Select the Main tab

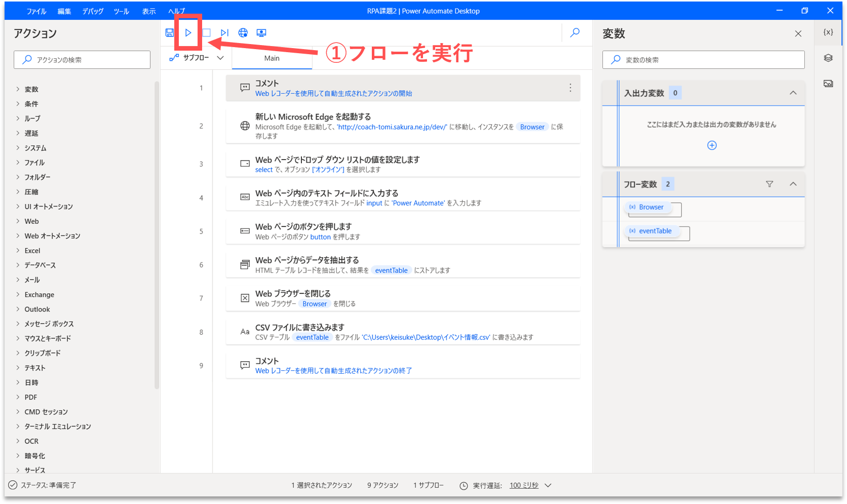272,58
